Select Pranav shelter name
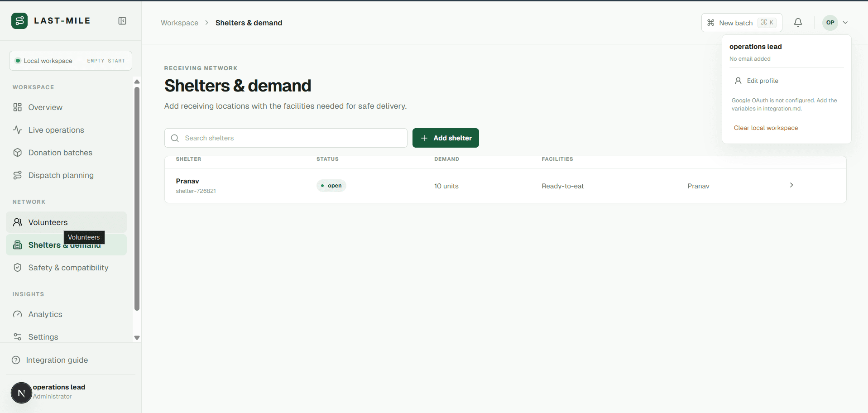 pyautogui.click(x=187, y=181)
